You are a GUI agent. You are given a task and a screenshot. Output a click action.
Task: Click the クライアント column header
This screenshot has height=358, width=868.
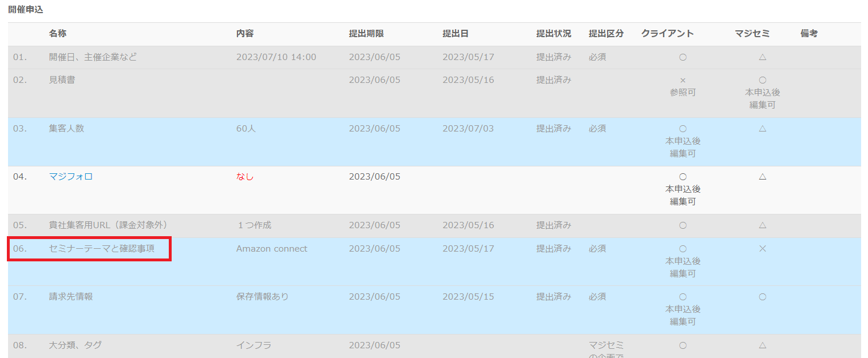(x=667, y=34)
